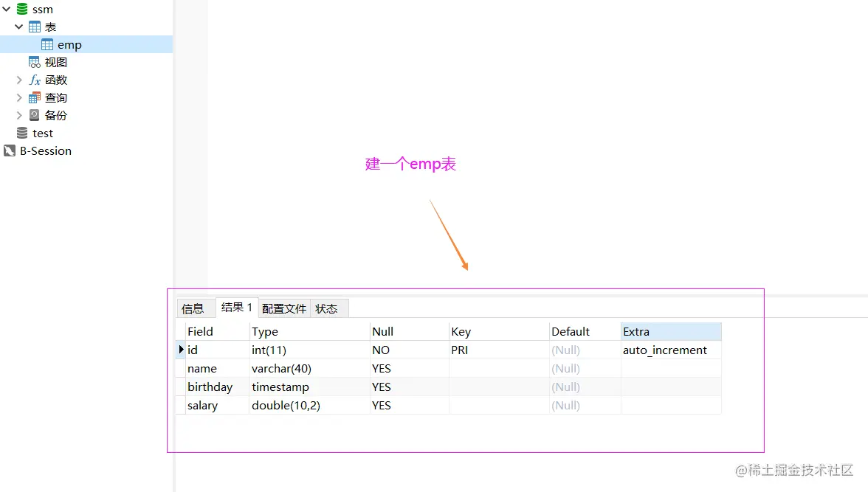Select the ssm database label
This screenshot has height=492, width=868.
click(x=43, y=10)
